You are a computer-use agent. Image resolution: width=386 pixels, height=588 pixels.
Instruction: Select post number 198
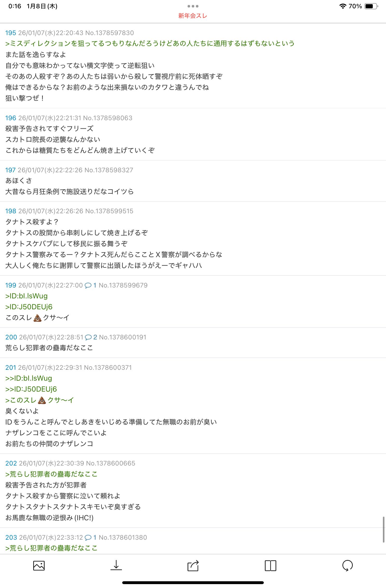pos(11,211)
